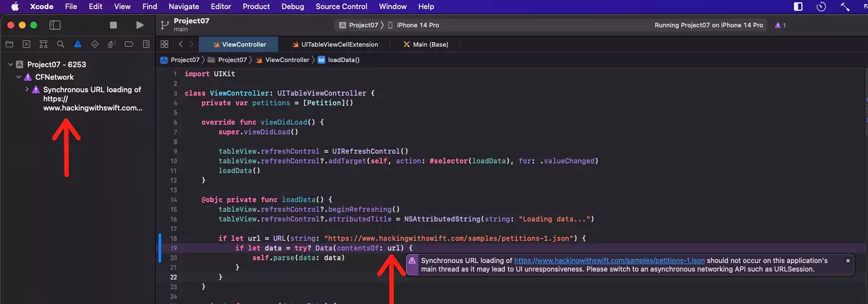Switch to the ViewController editor tab
The image size is (868, 304).
click(x=239, y=44)
